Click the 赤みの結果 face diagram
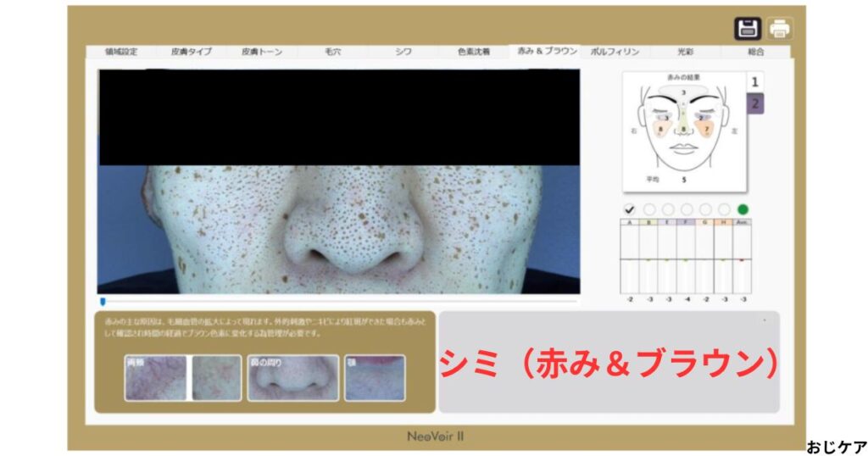This screenshot has height=456, width=868. 684,131
